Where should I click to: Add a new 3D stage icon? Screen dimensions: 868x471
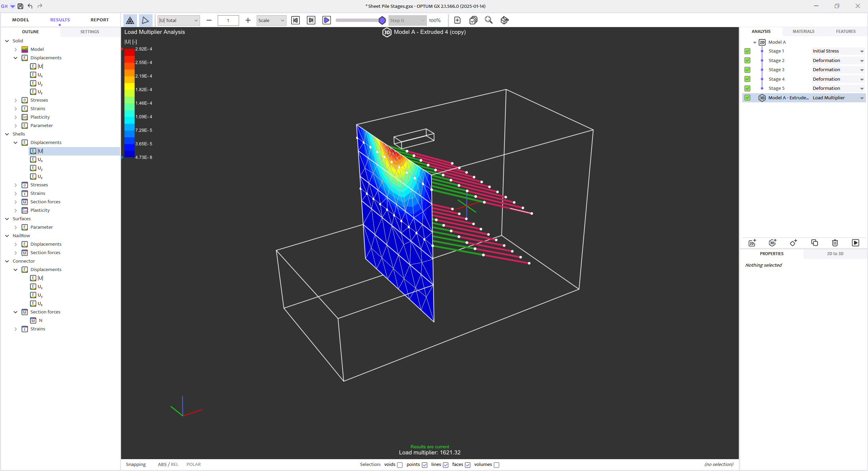coord(773,243)
